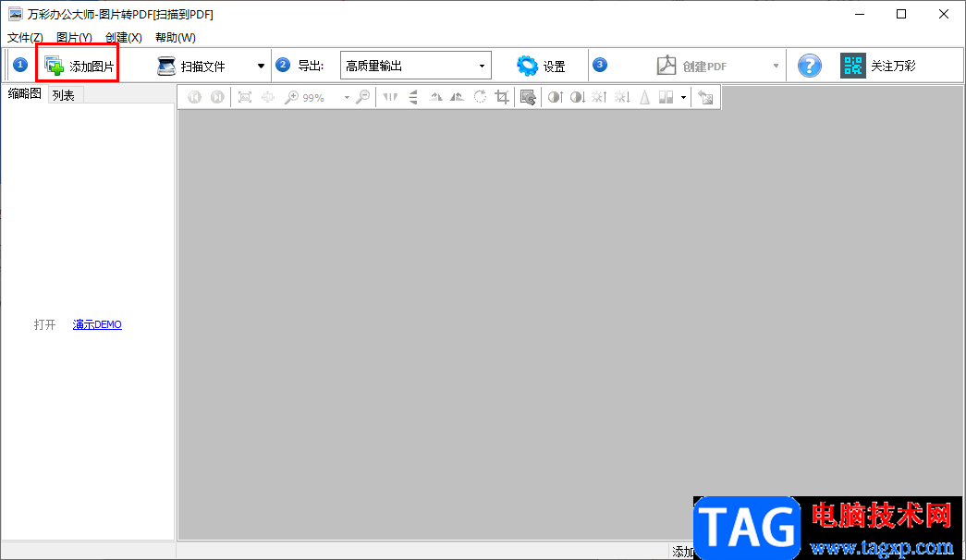Click the actual-size view icon
This screenshot has width=966, height=560.
coord(267,97)
